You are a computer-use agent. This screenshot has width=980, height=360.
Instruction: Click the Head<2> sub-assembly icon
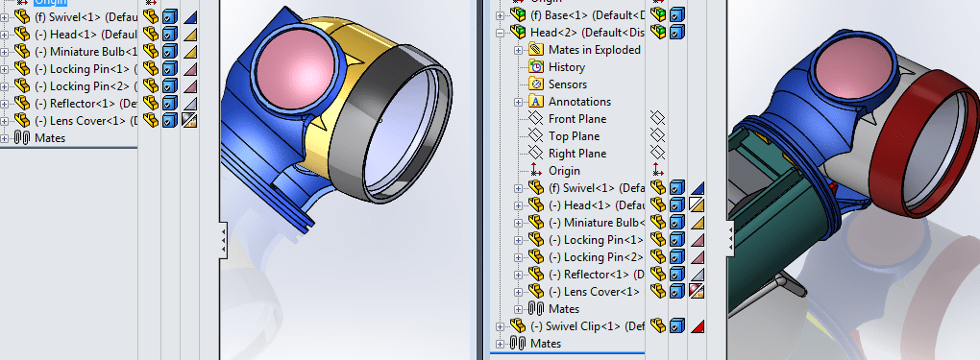(x=518, y=32)
